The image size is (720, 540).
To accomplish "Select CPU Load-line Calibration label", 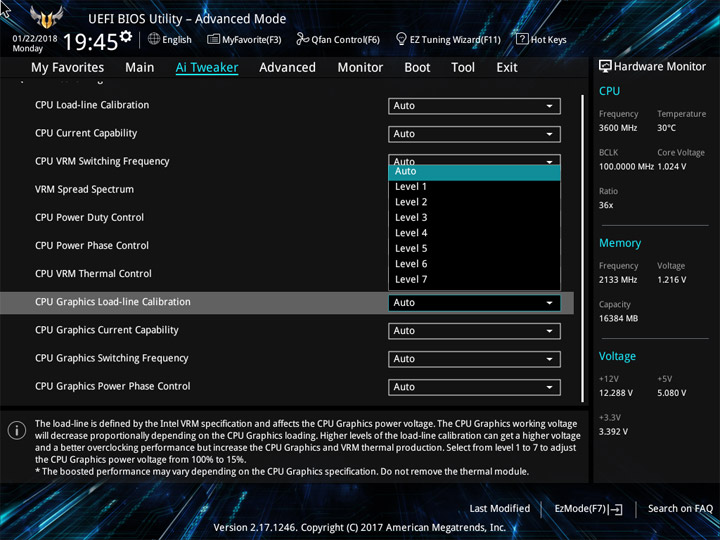I will pos(92,105).
